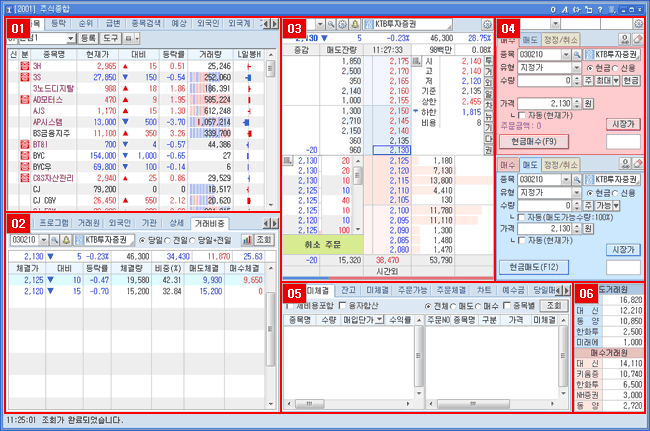650x431 pixels.
Task: Click the gear icon at top-right of order panel
Action: click(x=639, y=22)
